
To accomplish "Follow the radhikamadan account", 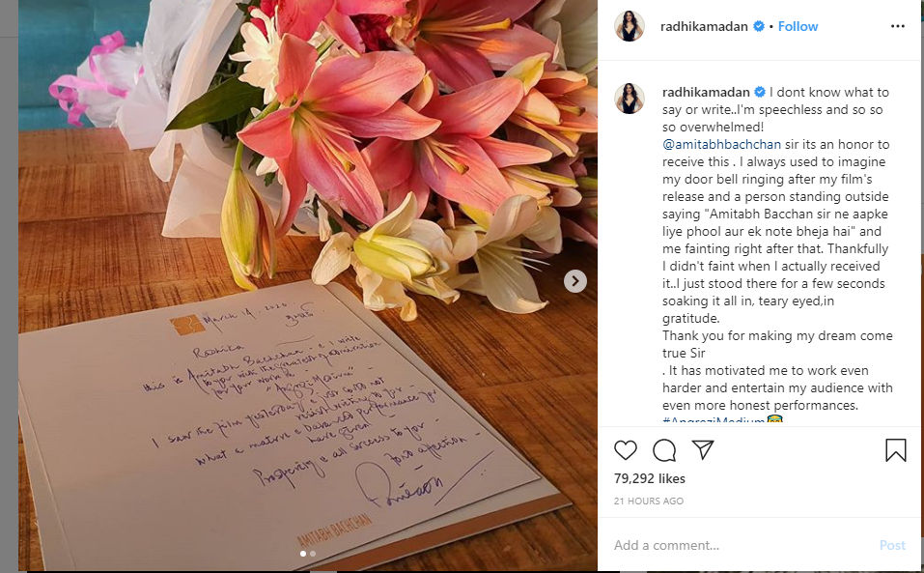I will [x=798, y=26].
